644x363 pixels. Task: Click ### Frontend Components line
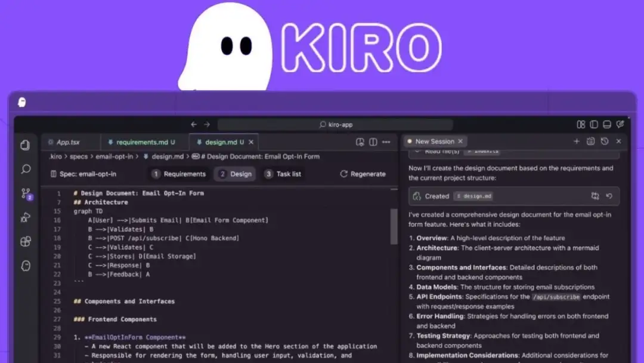[115, 319]
